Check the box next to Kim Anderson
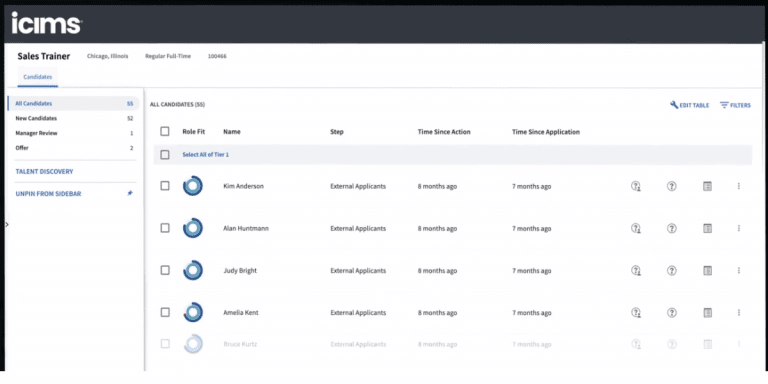 [165, 186]
